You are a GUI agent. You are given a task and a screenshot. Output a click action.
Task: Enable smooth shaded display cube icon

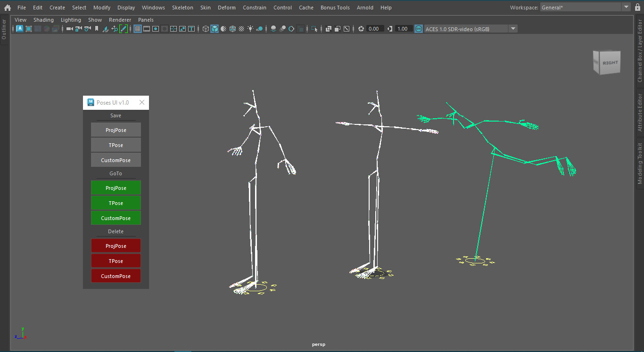215,28
